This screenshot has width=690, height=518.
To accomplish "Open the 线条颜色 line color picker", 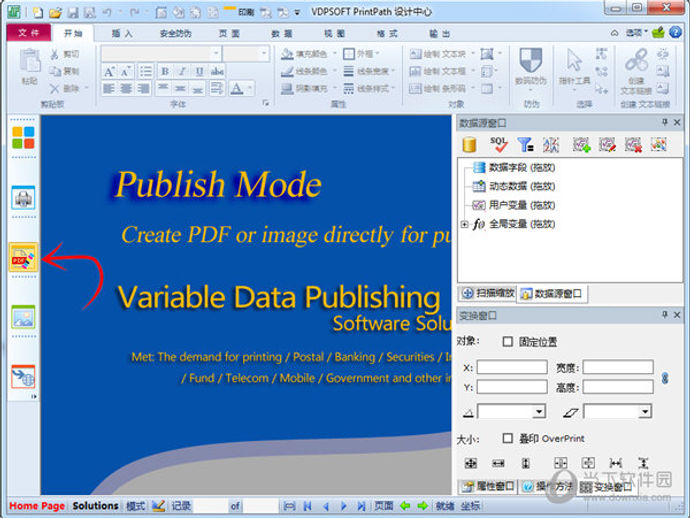I will tap(305, 71).
